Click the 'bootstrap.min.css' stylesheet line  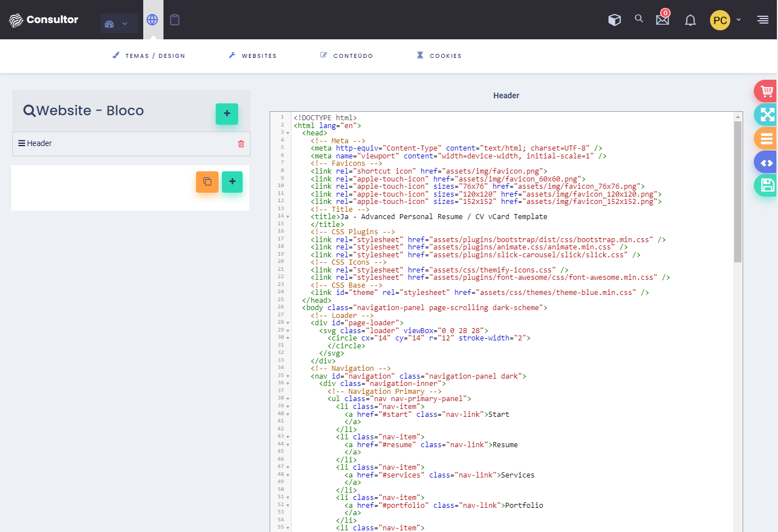[x=488, y=240]
